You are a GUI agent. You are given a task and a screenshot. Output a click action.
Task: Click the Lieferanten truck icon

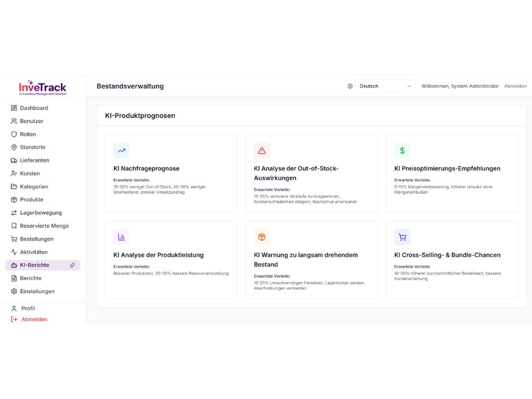[x=14, y=161]
